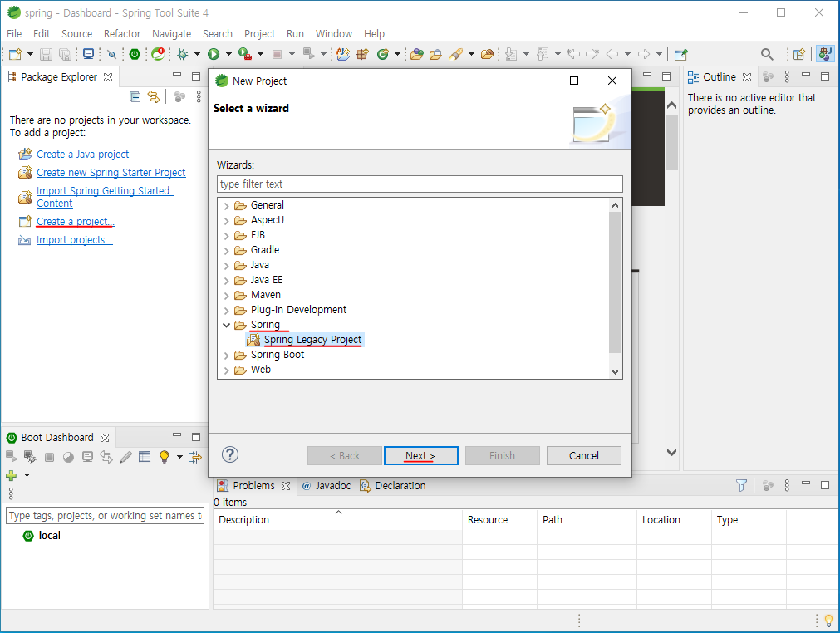Screen dimensions: 840x633
Task: Expand the General wizard folder
Action: click(226, 206)
